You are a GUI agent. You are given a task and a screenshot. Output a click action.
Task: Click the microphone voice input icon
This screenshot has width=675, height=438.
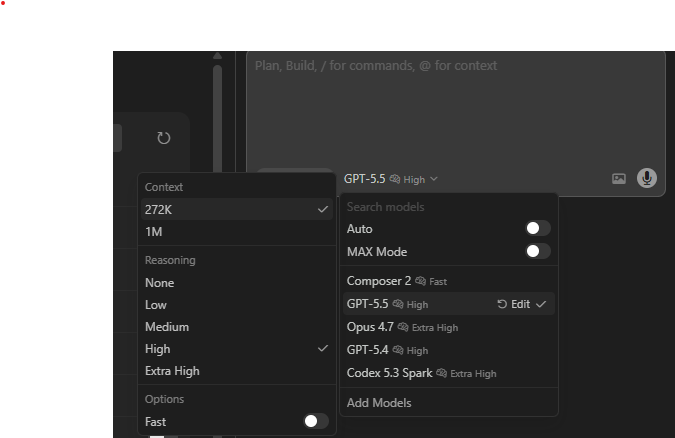647,178
